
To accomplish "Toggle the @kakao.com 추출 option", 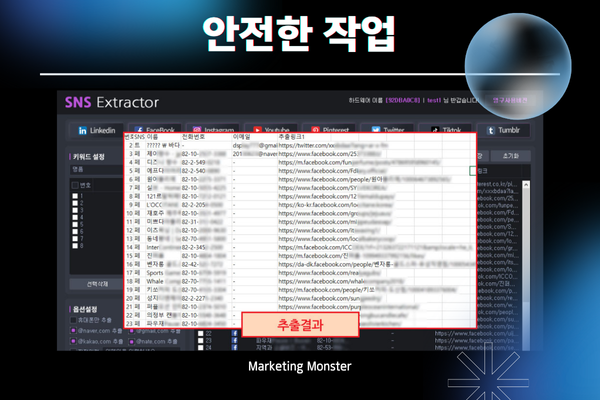I will (x=73, y=341).
